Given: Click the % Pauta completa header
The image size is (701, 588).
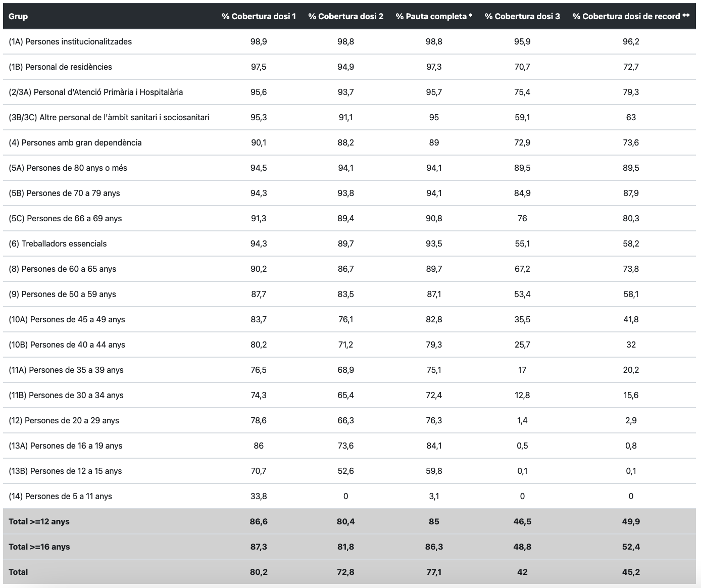Looking at the screenshot, I should [434, 16].
